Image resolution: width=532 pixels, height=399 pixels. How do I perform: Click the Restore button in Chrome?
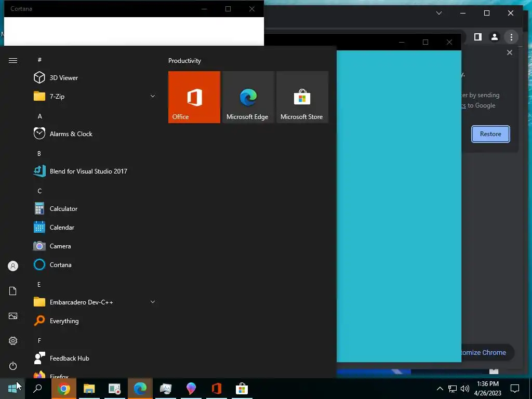point(490,134)
